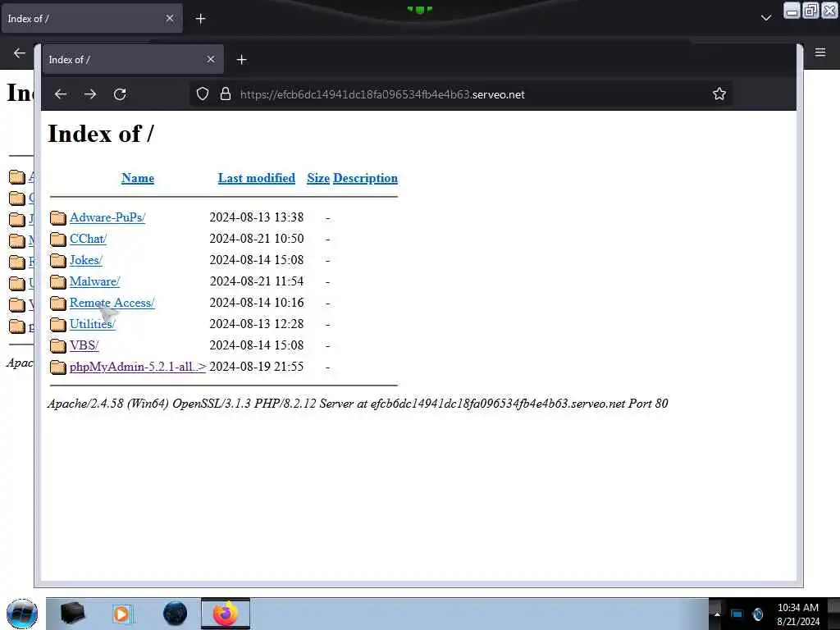The width and height of the screenshot is (840, 630).
Task: Expand the list all tabs chevron
Action: pyautogui.click(x=766, y=18)
